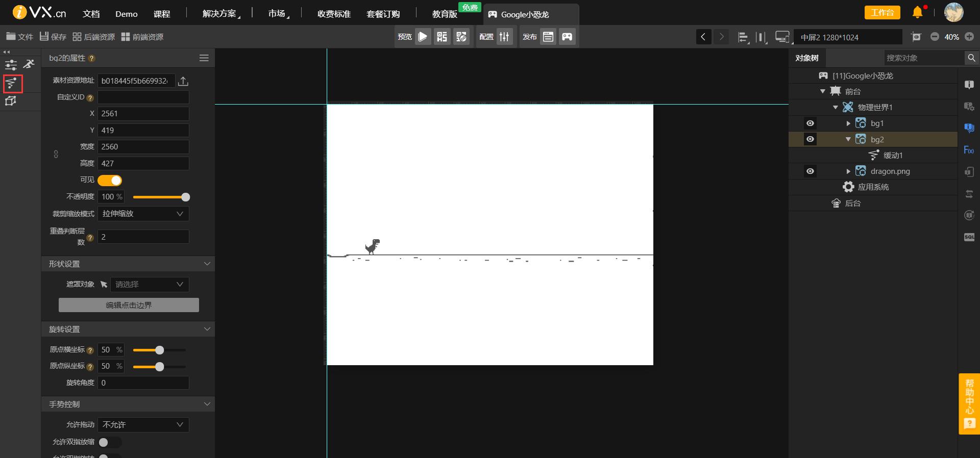Viewport: 980px width, 458px height.
Task: Click the 工作台 button
Action: point(882,12)
